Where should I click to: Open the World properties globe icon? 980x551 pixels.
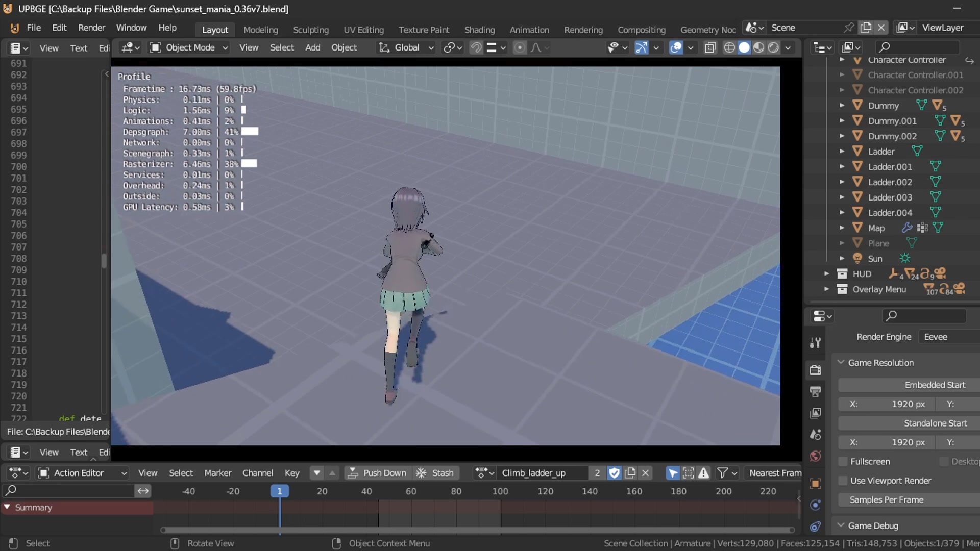[x=815, y=456]
